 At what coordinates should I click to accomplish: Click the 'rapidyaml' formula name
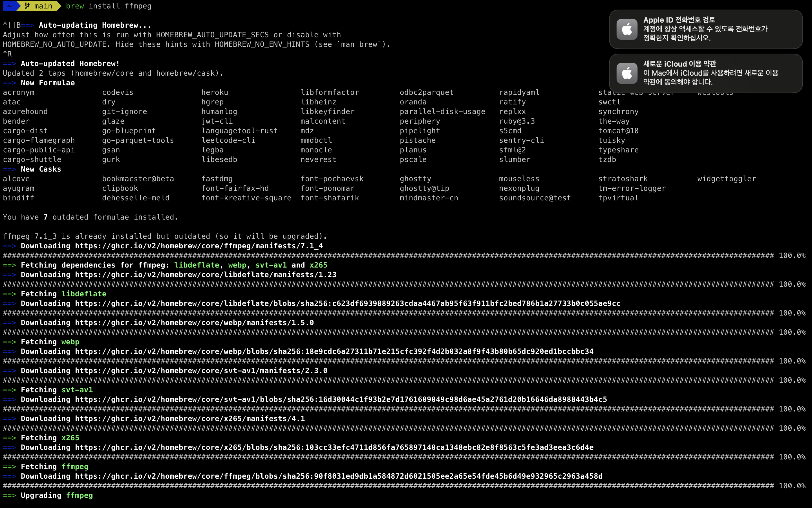519,92
